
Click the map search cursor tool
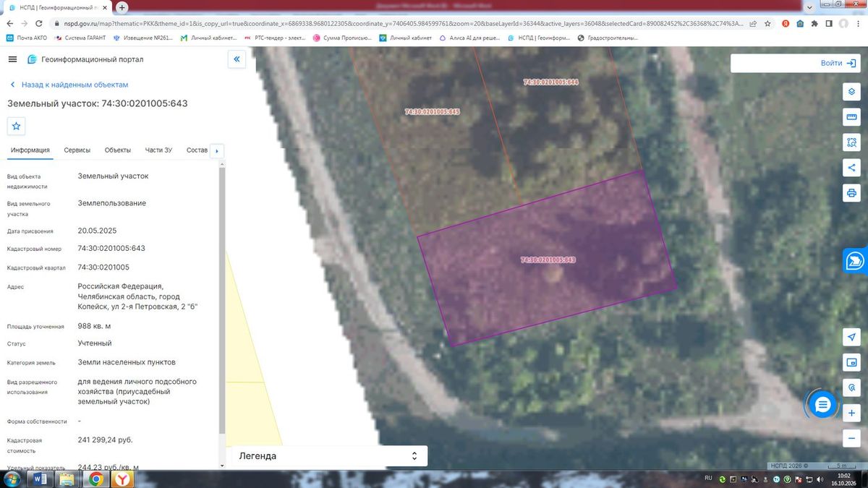click(x=851, y=388)
